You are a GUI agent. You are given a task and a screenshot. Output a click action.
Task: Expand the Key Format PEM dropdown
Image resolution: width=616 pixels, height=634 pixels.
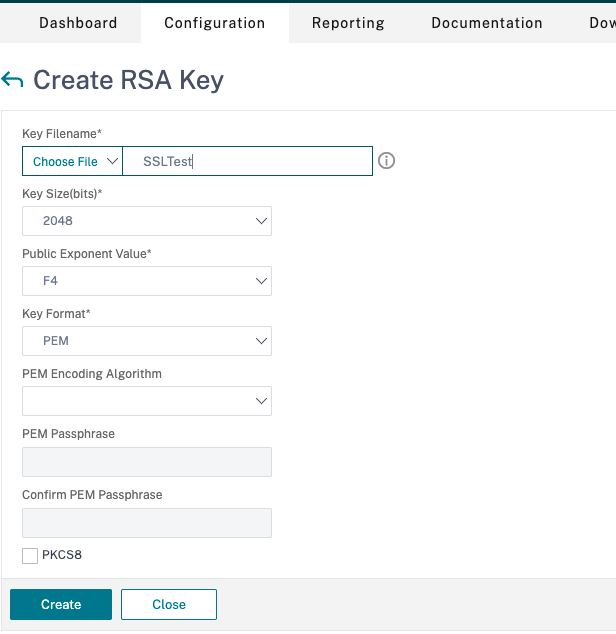(x=147, y=341)
